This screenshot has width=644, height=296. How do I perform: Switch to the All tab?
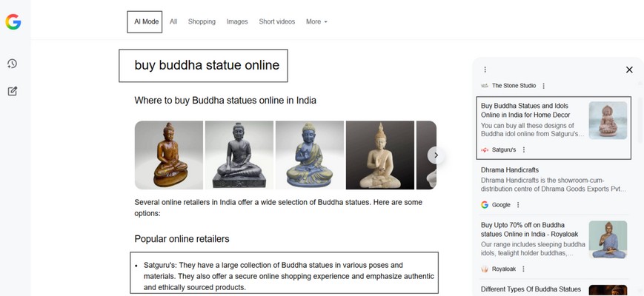(x=173, y=21)
